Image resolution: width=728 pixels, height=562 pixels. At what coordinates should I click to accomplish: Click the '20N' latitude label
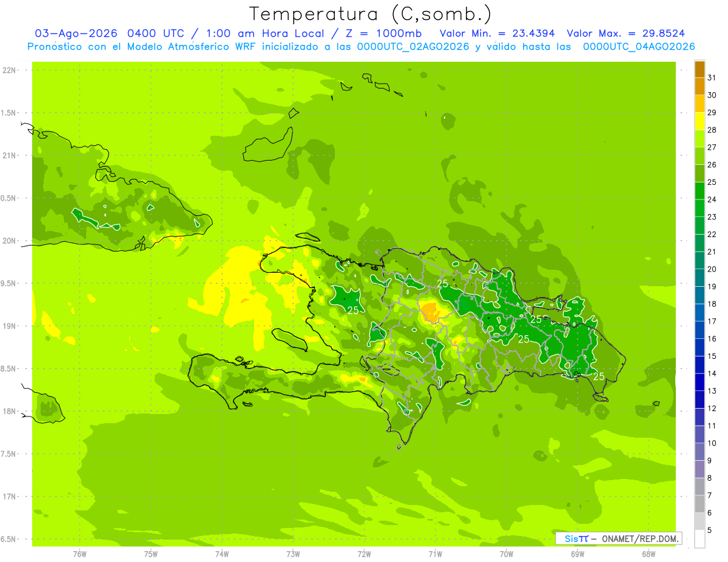click(10, 241)
